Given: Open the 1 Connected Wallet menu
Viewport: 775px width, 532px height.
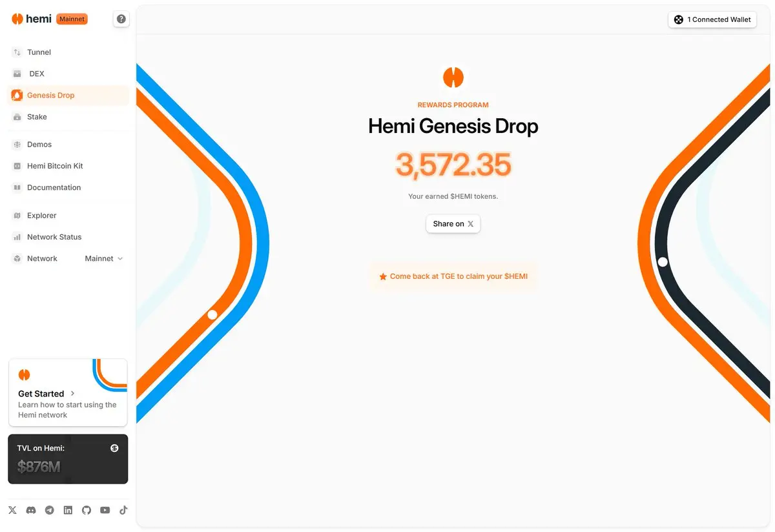Looking at the screenshot, I should point(712,19).
